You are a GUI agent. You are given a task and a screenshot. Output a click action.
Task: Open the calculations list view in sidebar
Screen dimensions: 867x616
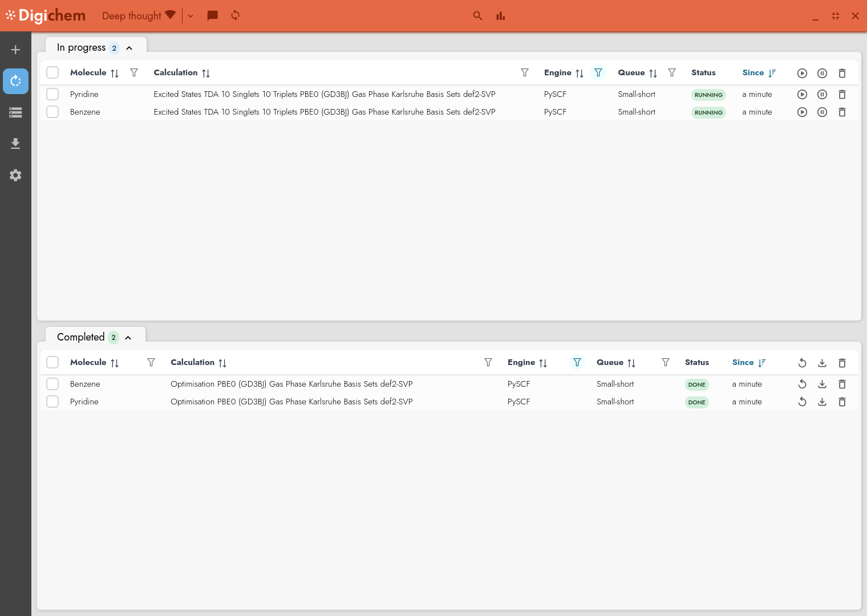pyautogui.click(x=15, y=112)
